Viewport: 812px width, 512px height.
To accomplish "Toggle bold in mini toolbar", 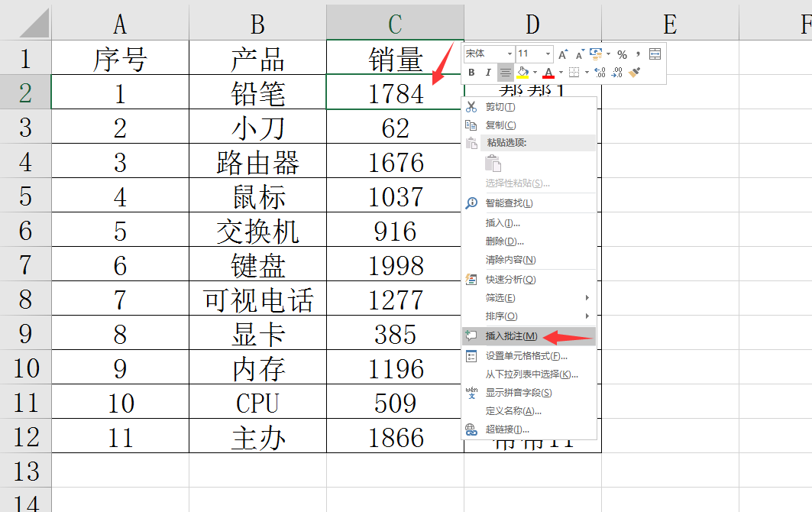I will click(471, 73).
